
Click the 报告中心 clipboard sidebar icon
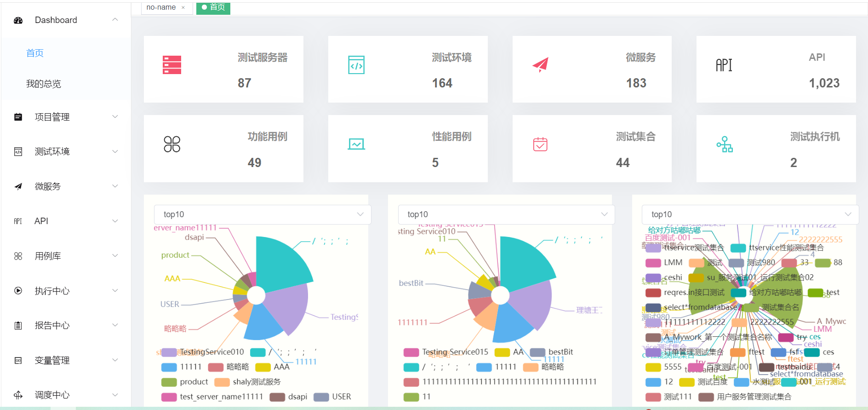pos(18,326)
